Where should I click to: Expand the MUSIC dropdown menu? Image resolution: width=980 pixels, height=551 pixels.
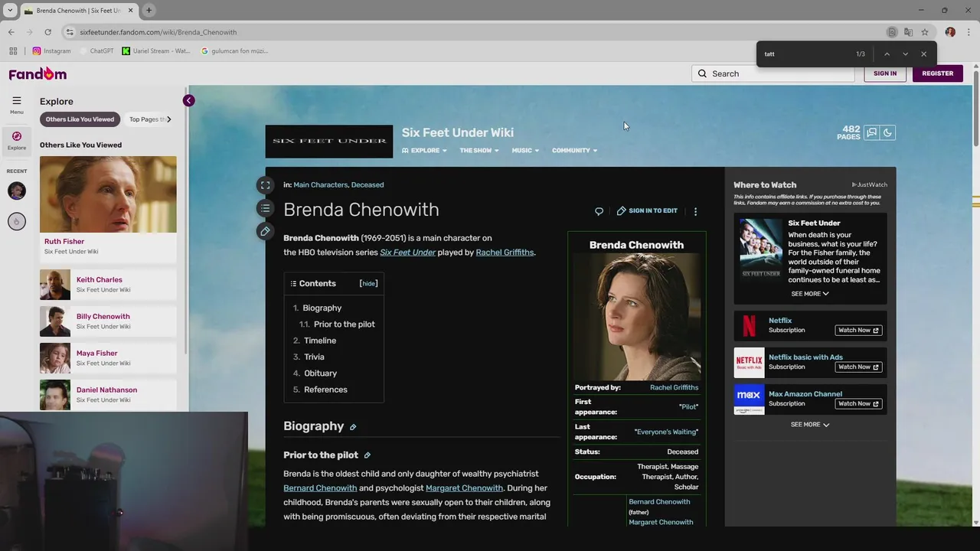(525, 151)
